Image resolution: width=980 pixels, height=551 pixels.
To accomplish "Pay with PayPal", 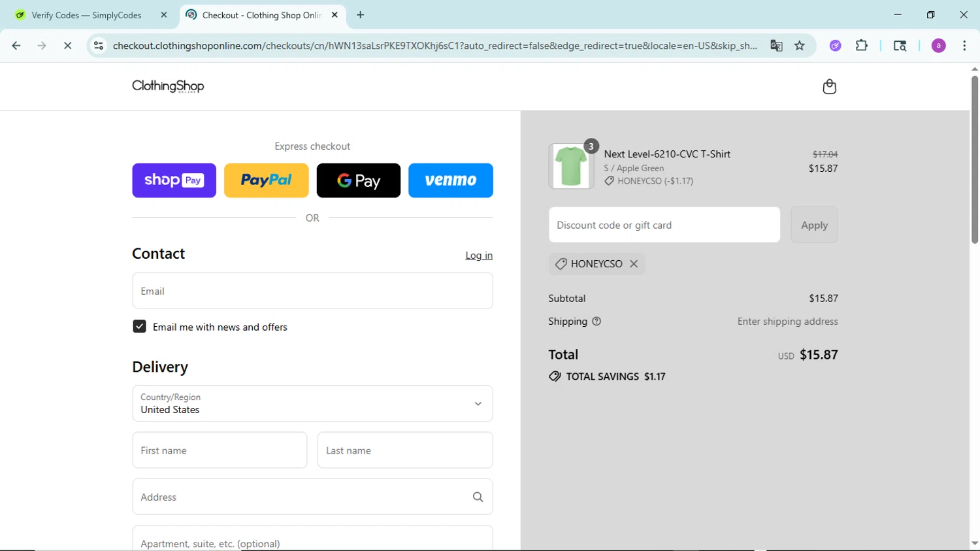I will pyautogui.click(x=266, y=180).
